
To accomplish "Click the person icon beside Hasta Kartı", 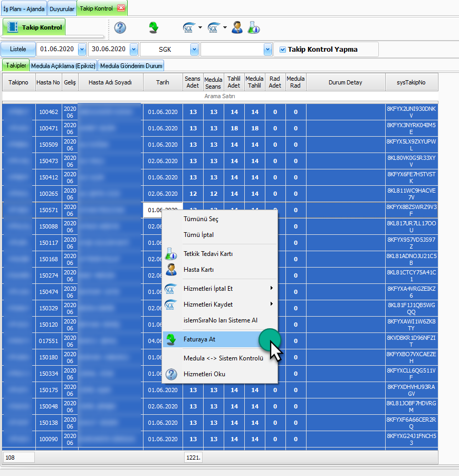I will point(171,270).
